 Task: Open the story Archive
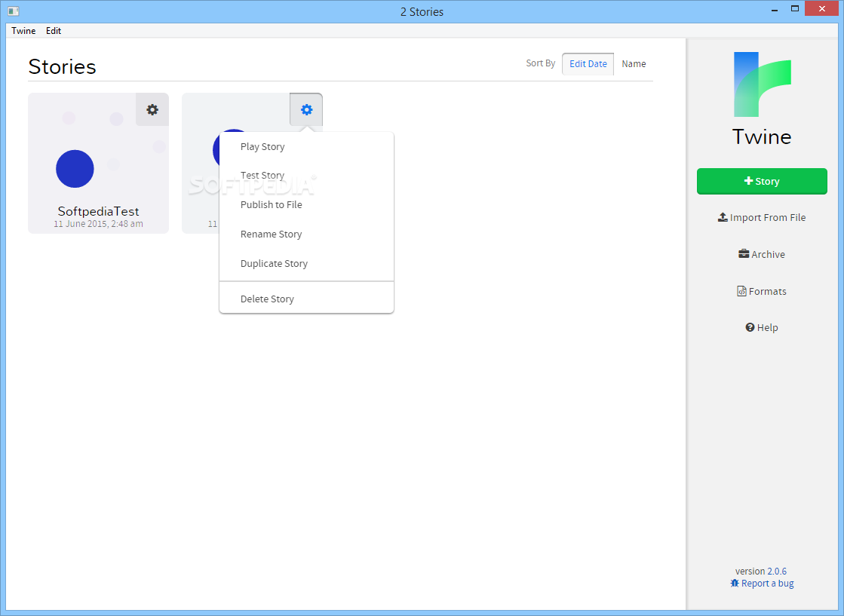coord(762,255)
